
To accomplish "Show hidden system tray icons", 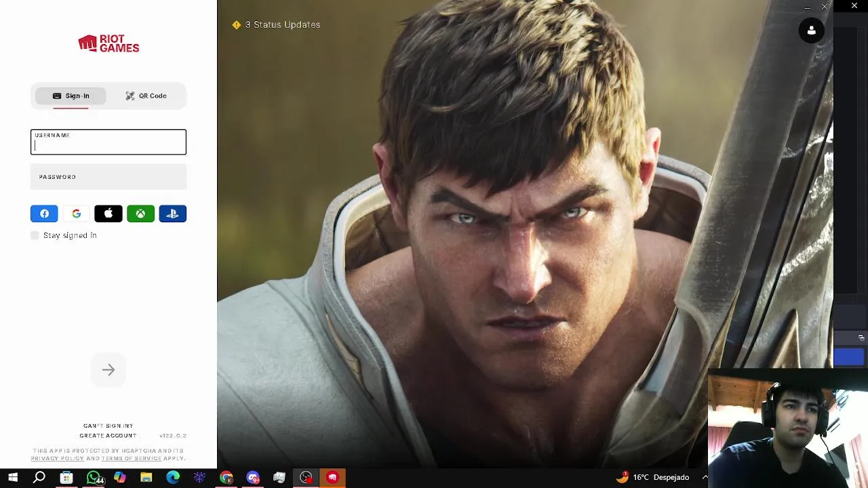I will click(705, 478).
